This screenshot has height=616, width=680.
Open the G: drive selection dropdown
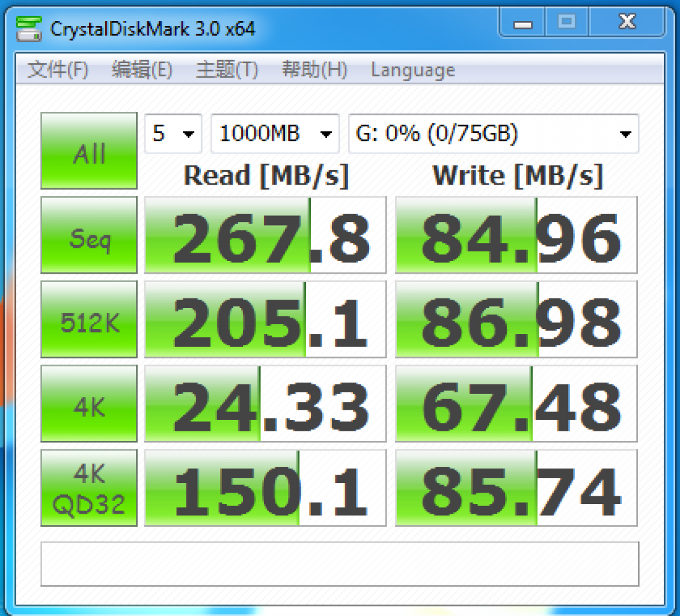[494, 134]
